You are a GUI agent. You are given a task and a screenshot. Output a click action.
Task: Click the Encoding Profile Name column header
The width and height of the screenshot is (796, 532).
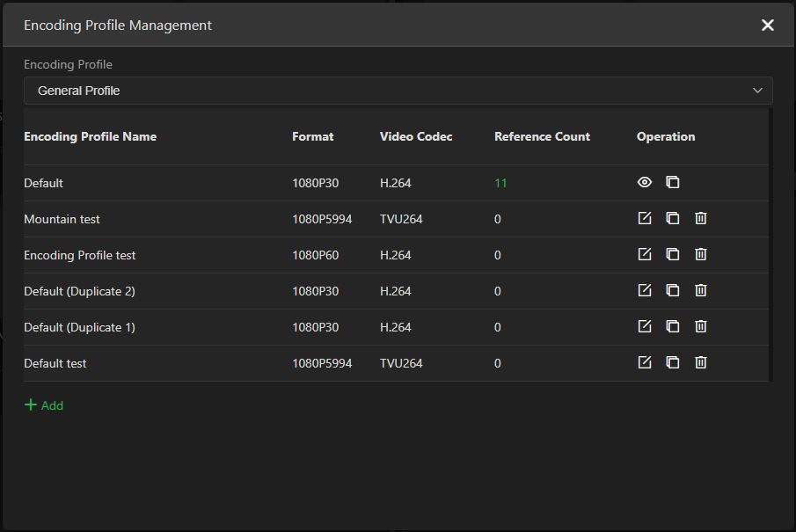coord(91,136)
